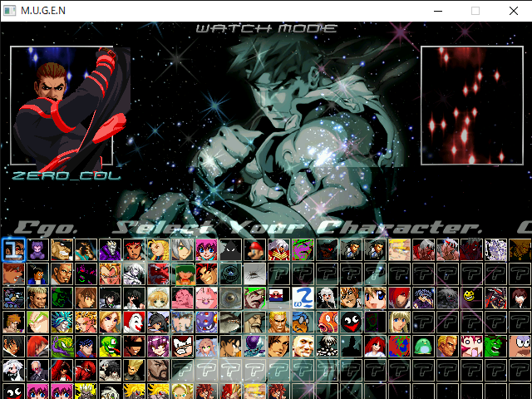This screenshot has height=399, width=532.
Task: Select green-faced character sticking tongue out
Action: [x=110, y=347]
